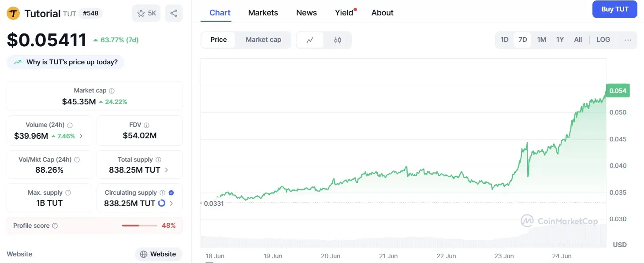Show Volume (24h) info icon
Screen dimensions: 644x263
70,125
